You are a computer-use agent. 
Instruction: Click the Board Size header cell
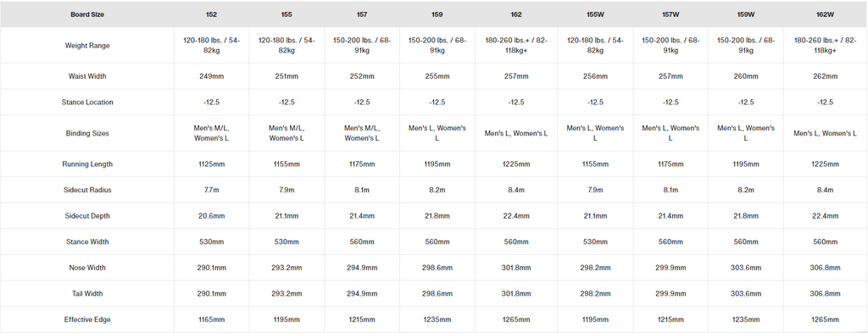point(87,15)
